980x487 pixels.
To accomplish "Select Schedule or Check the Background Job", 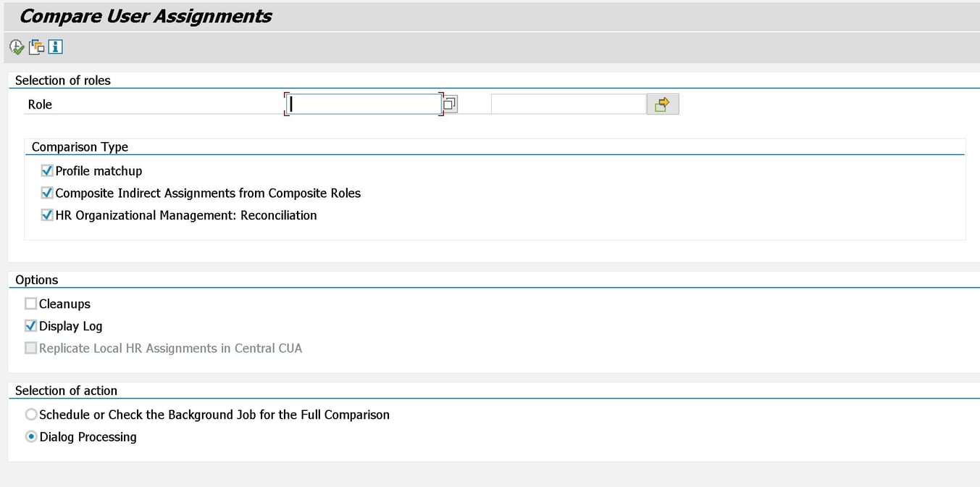I will [x=30, y=414].
